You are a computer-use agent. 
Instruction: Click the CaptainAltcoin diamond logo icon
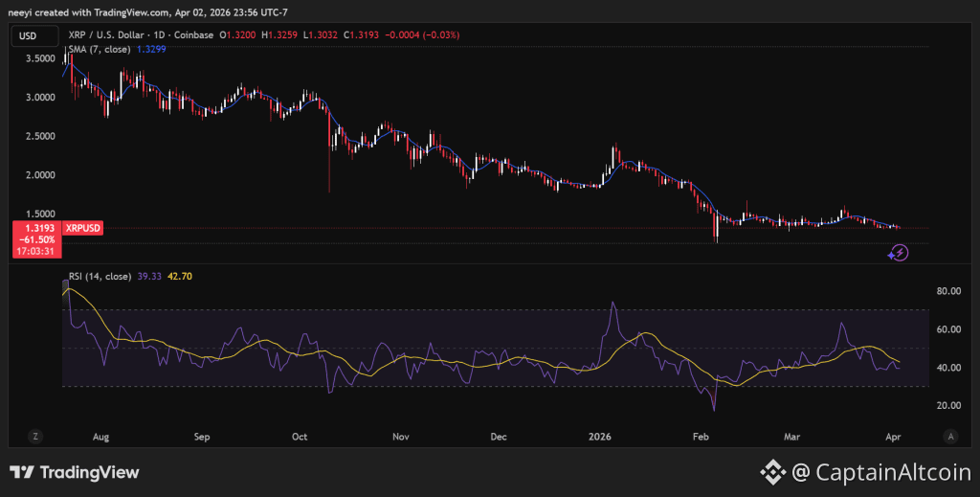tap(772, 471)
